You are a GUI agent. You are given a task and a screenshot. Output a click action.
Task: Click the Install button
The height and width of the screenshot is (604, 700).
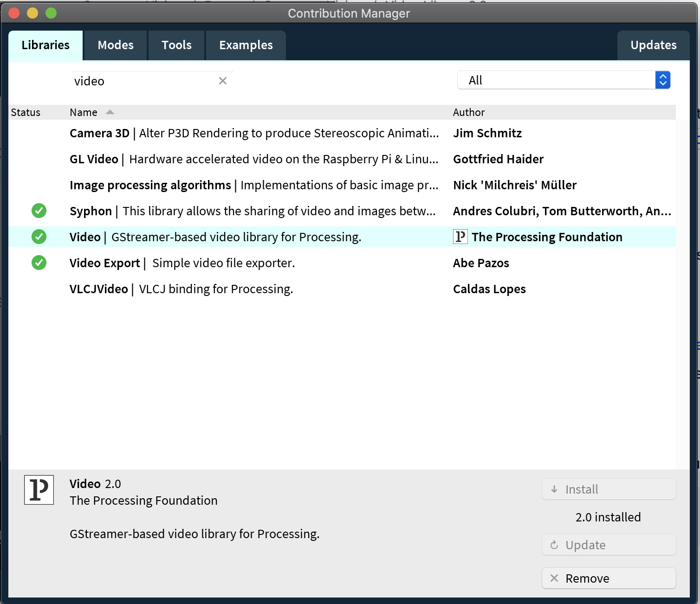click(609, 489)
